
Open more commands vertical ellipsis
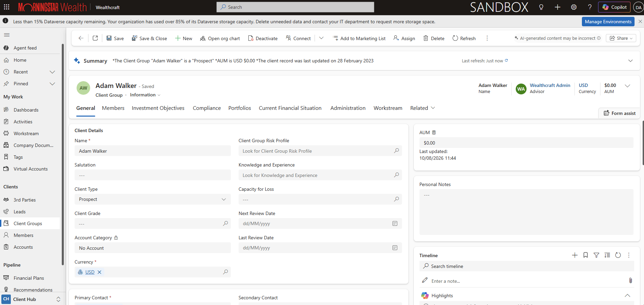coord(487,38)
